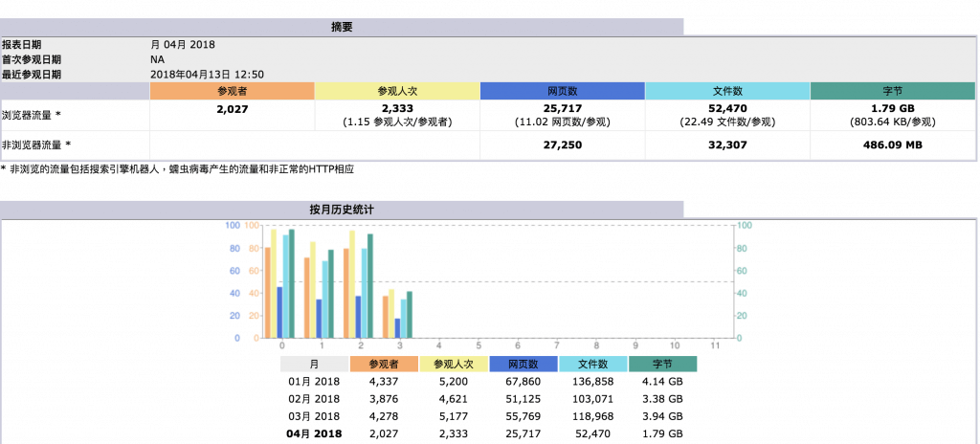Click the 4,337 visitors cell
This screenshot has height=444, width=980.
(384, 382)
